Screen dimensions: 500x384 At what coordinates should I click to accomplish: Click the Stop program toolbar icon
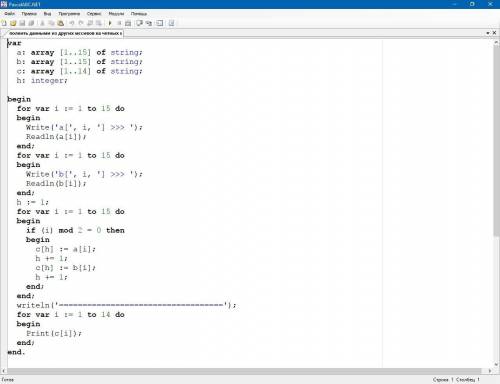(119, 23)
